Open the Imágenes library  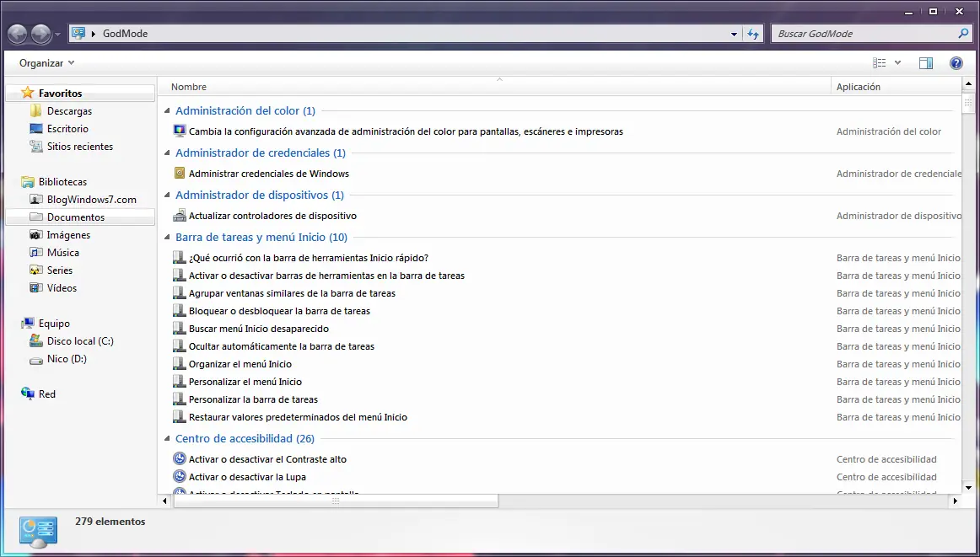68,235
